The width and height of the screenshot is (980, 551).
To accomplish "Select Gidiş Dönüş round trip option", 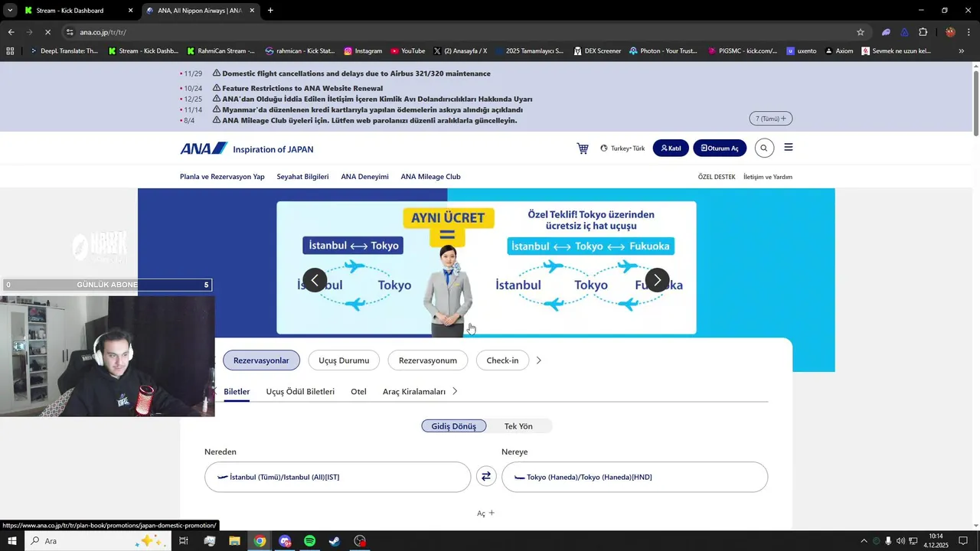I will [x=453, y=426].
